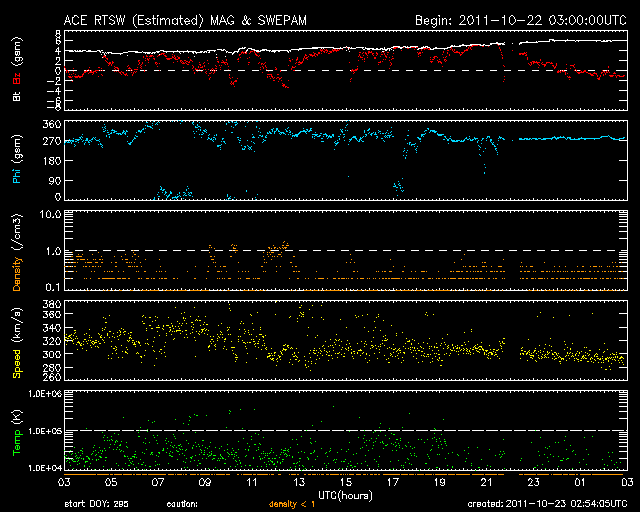Screen dimensions: 640x512
Task: Click hour 23 on the time axis
Action: click(x=532, y=483)
